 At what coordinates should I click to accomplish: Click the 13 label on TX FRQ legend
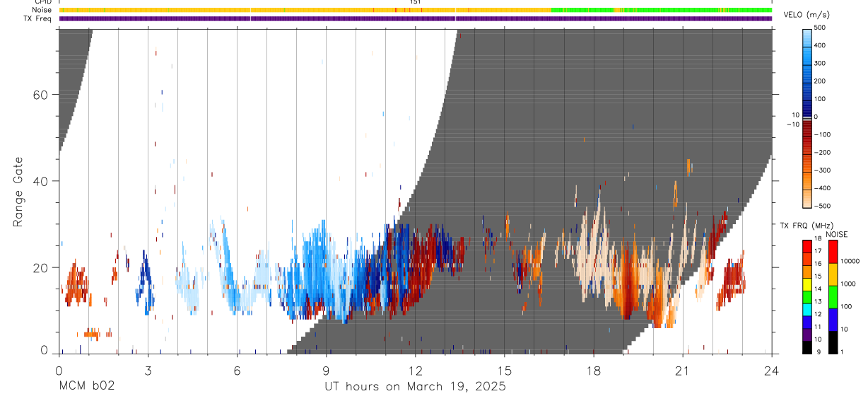(x=818, y=301)
